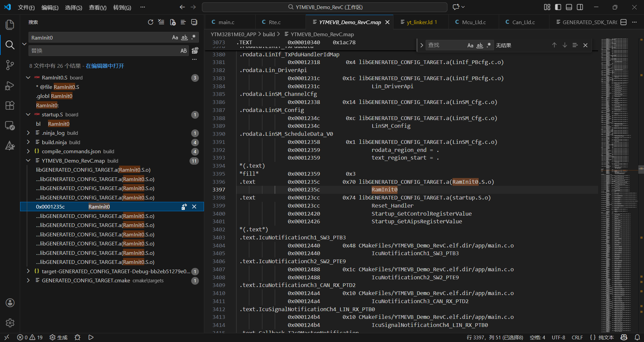Open Source Control panel
Viewport: 644px width, 342px height.
point(10,65)
